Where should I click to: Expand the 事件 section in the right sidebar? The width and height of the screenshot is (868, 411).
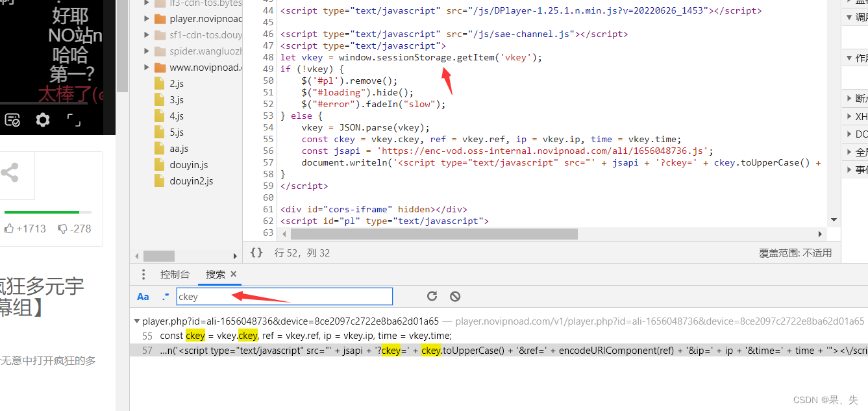[850, 169]
